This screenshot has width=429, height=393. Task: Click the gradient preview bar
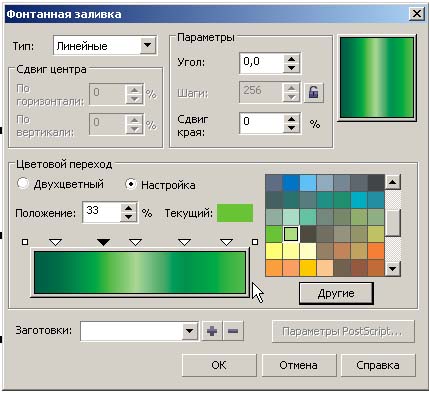click(140, 273)
